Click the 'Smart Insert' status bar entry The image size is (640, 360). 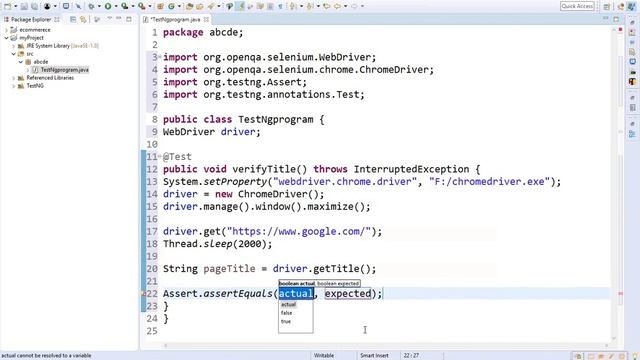point(374,356)
